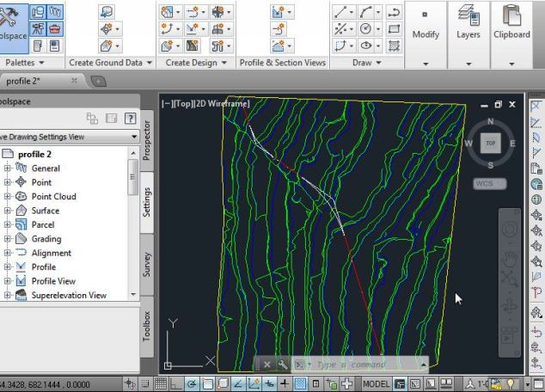
Task: Expand the Surface tree node
Action: click(7, 211)
